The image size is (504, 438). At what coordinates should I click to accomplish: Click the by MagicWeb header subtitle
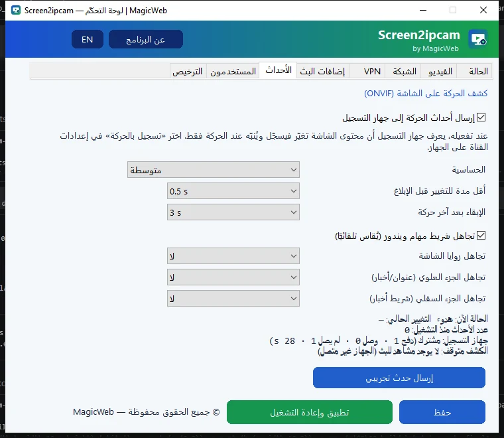(436, 48)
